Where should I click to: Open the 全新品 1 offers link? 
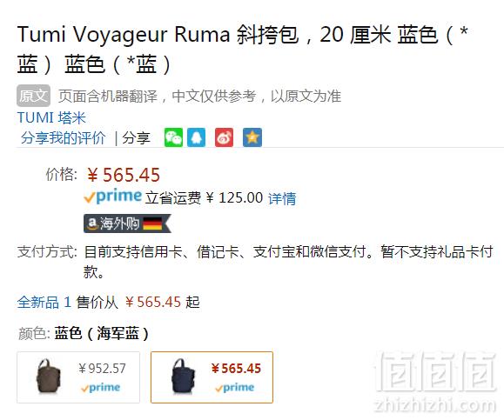44,302
